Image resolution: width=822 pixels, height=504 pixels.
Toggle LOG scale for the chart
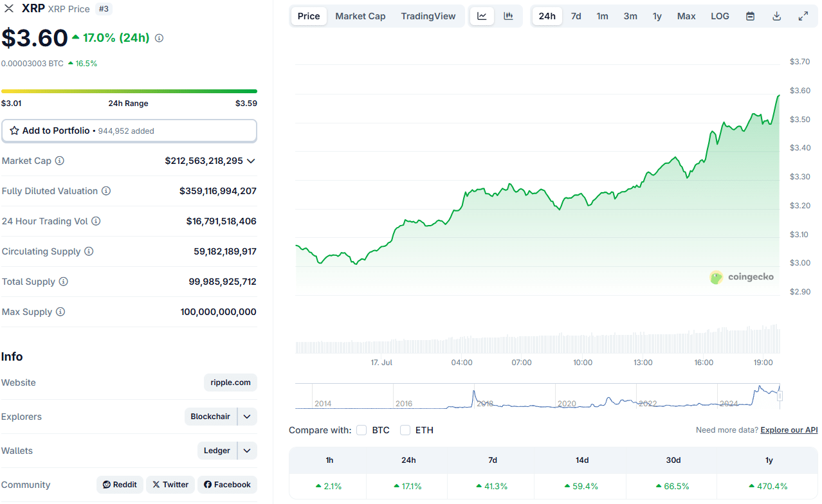pyautogui.click(x=720, y=15)
